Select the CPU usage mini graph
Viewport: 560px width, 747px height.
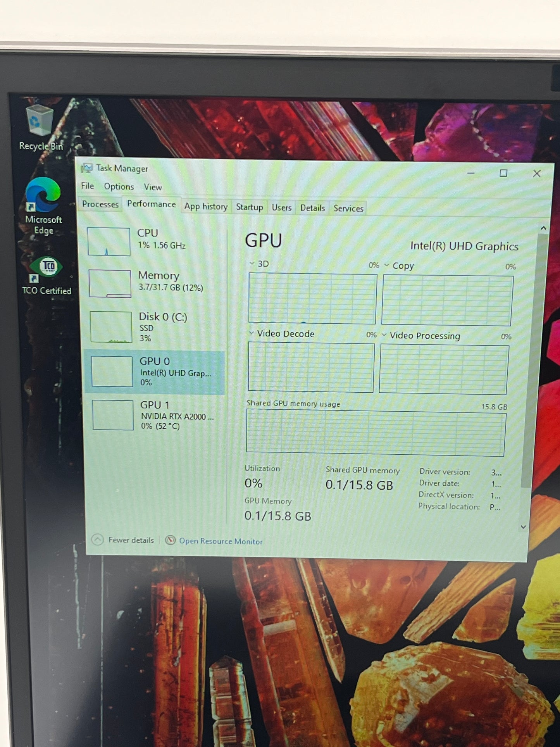109,242
